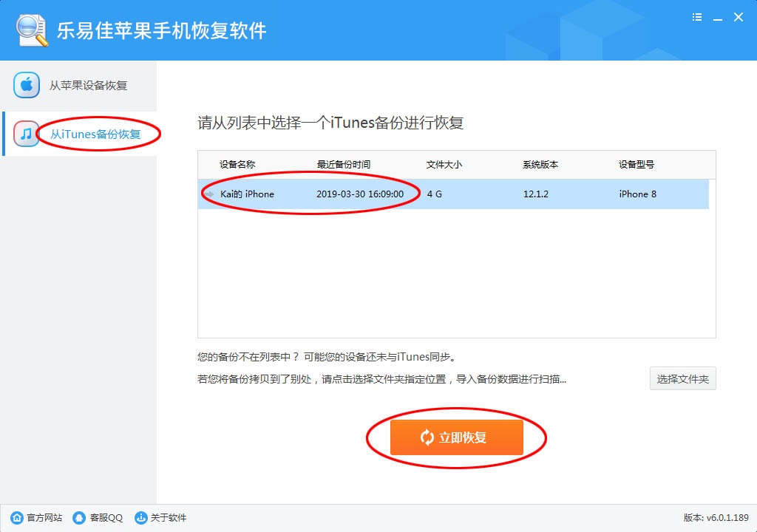Open the title bar menu list icon

click(x=696, y=18)
